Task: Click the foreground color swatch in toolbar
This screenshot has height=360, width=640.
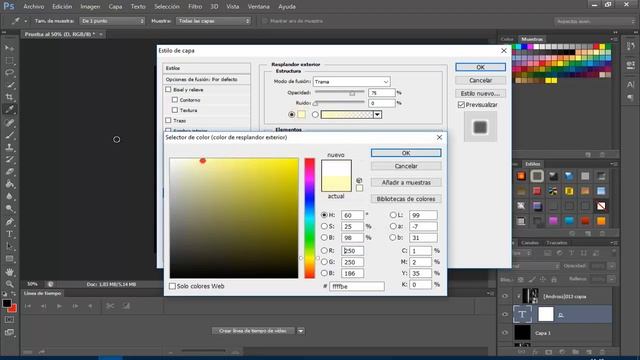Action: 7,303
